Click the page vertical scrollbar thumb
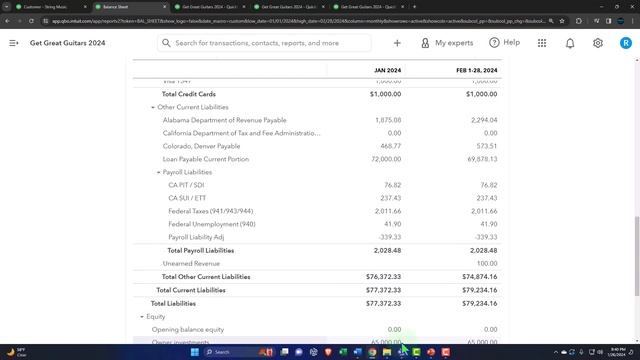This screenshot has height=360, width=640. (637, 256)
